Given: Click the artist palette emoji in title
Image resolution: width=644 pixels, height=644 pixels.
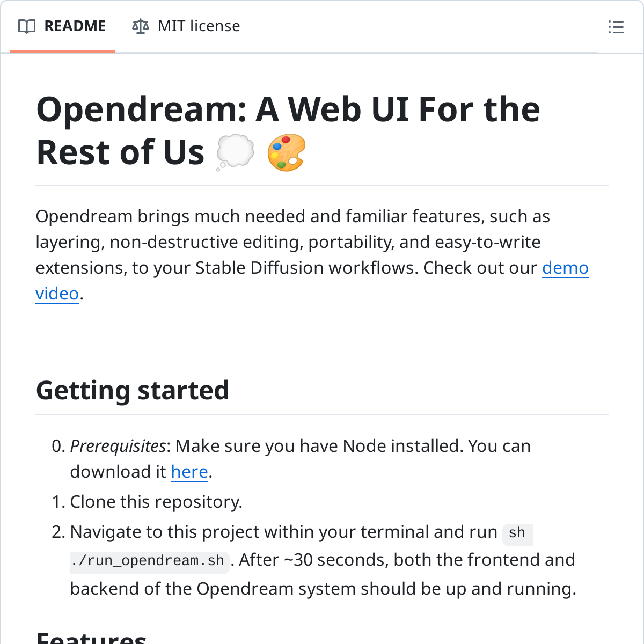Looking at the screenshot, I should click(x=287, y=152).
